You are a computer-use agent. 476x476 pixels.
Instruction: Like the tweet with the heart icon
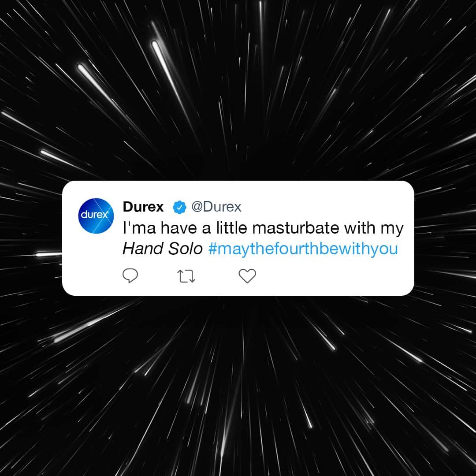tap(247, 276)
